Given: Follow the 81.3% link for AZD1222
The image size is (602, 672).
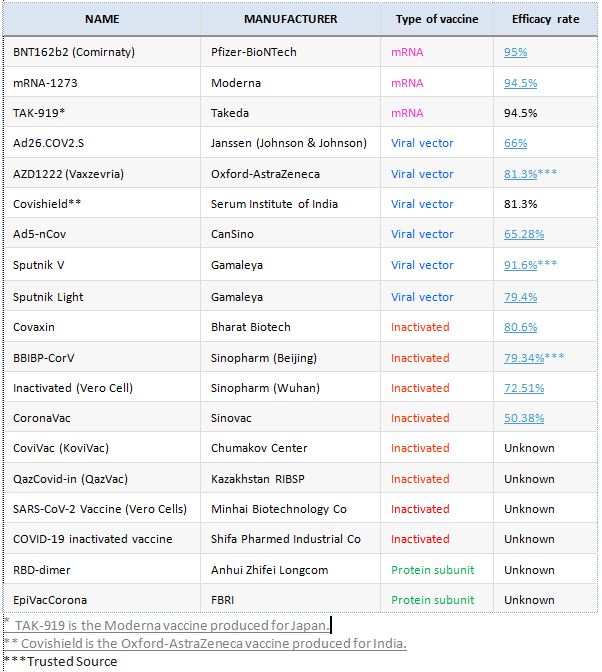Looking at the screenshot, I should click(x=520, y=174).
